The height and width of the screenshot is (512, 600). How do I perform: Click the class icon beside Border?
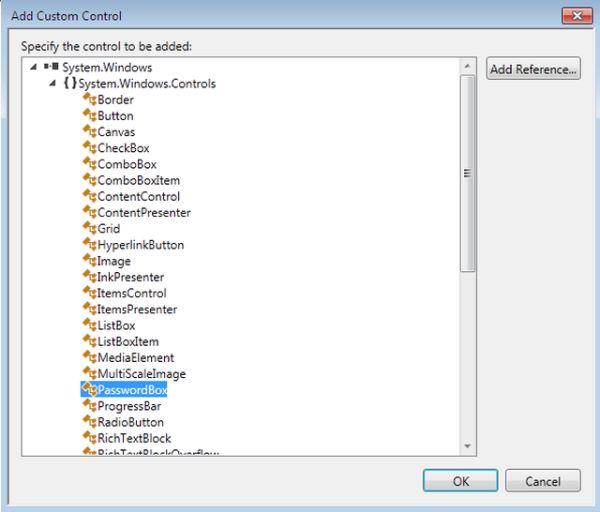(x=90, y=99)
